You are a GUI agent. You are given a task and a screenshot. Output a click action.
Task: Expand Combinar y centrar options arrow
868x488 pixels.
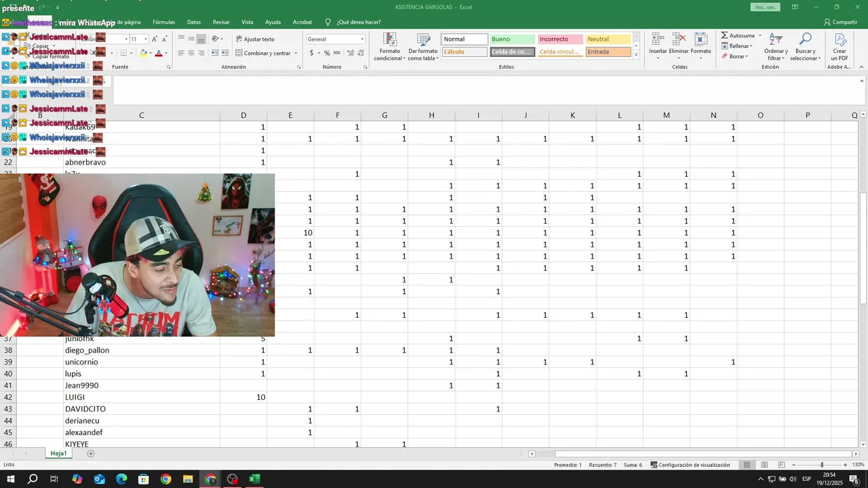pos(296,53)
